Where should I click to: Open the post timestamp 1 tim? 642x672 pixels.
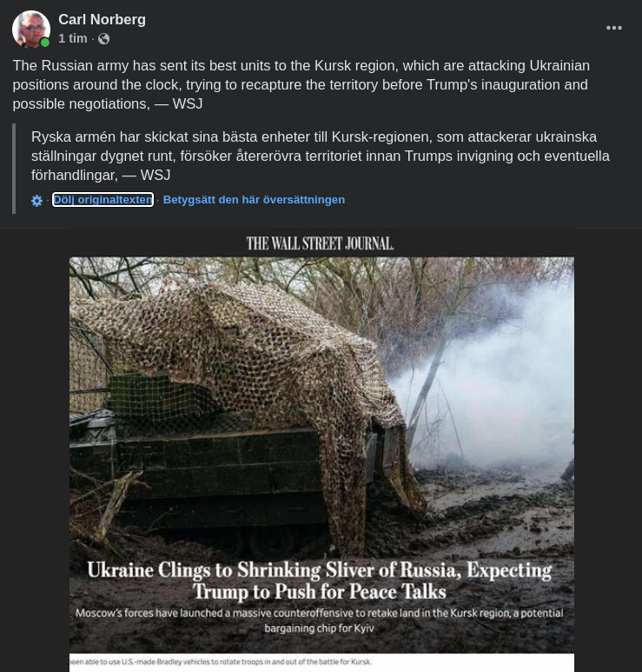73,38
